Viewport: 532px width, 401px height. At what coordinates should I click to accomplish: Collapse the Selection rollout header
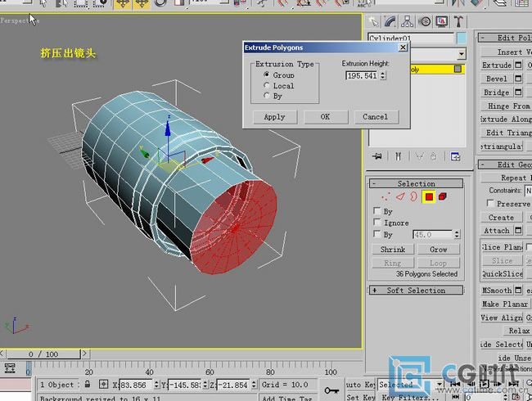click(416, 183)
